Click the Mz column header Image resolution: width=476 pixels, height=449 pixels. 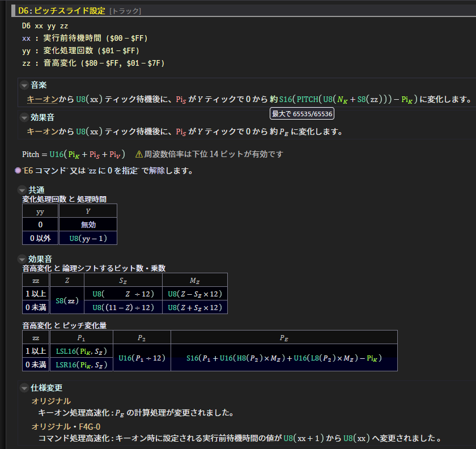(x=195, y=281)
